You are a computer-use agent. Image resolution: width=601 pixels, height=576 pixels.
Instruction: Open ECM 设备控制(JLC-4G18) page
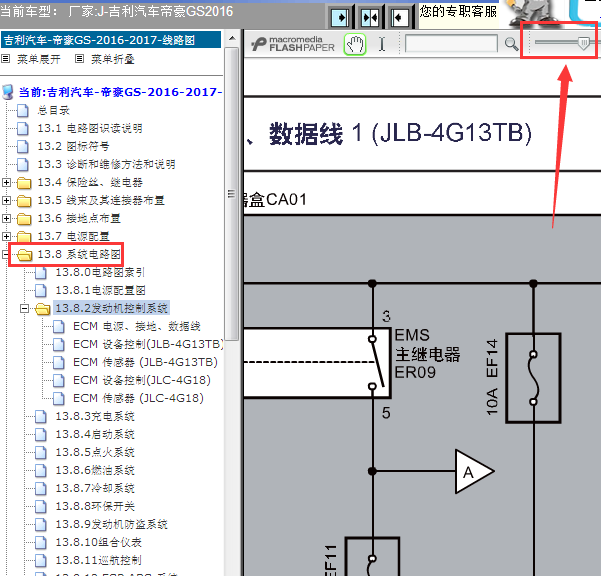coord(142,381)
